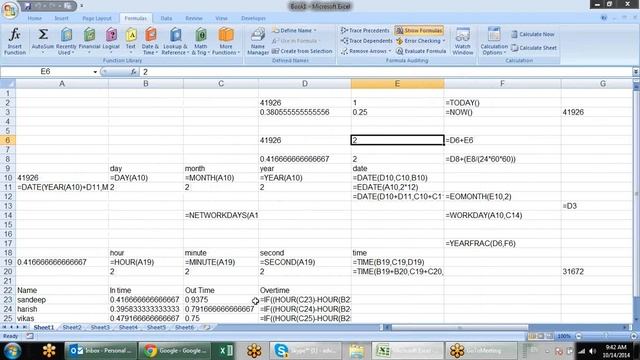Select cell containing =WORKDAY(A10,C14)

coord(502,215)
